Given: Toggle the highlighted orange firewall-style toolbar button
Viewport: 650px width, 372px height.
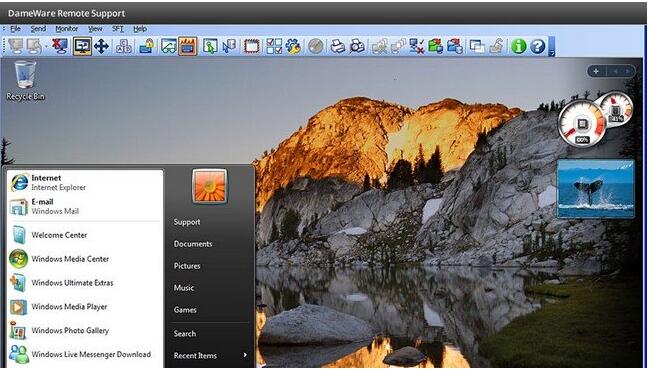Looking at the screenshot, I should (x=188, y=46).
